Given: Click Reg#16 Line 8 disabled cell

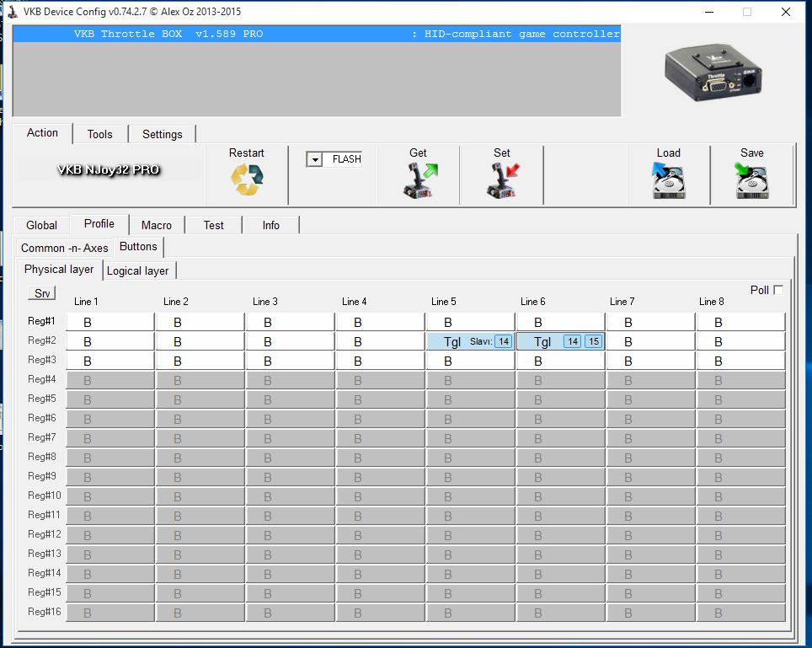Looking at the screenshot, I should pos(740,613).
